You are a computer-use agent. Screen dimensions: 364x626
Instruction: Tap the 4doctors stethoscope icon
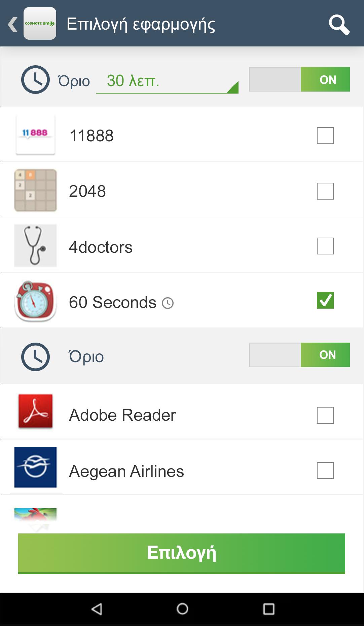35,246
